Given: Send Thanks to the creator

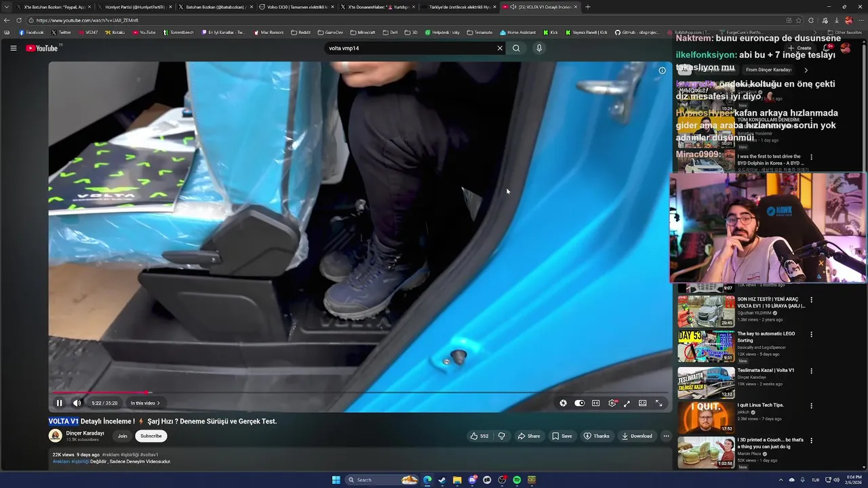Looking at the screenshot, I should 597,436.
